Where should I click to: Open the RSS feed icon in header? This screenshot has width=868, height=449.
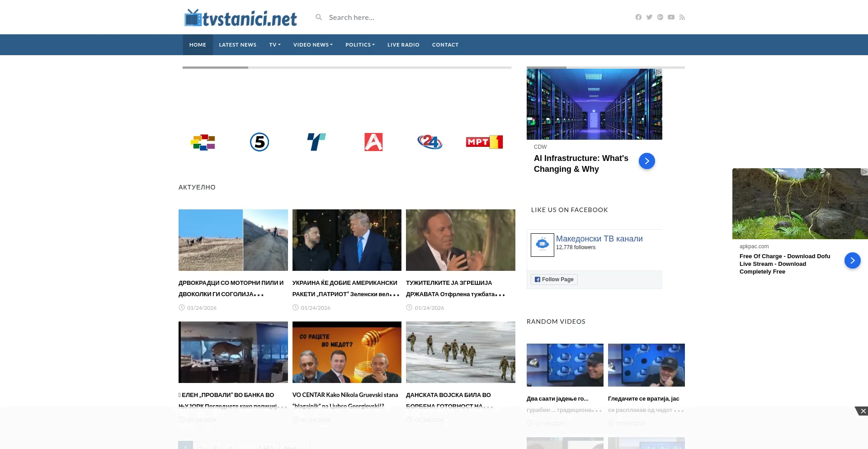[x=682, y=17]
